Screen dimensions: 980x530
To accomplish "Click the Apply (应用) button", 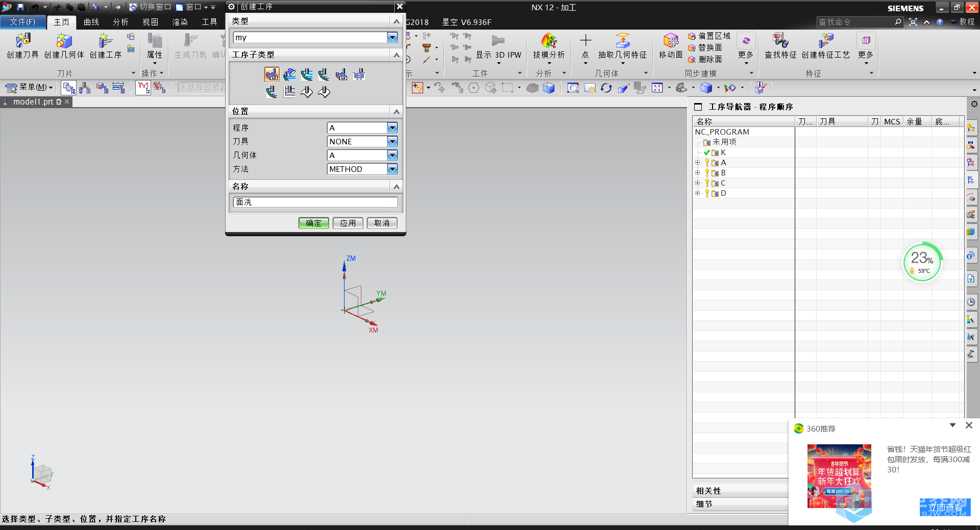I will (348, 223).
